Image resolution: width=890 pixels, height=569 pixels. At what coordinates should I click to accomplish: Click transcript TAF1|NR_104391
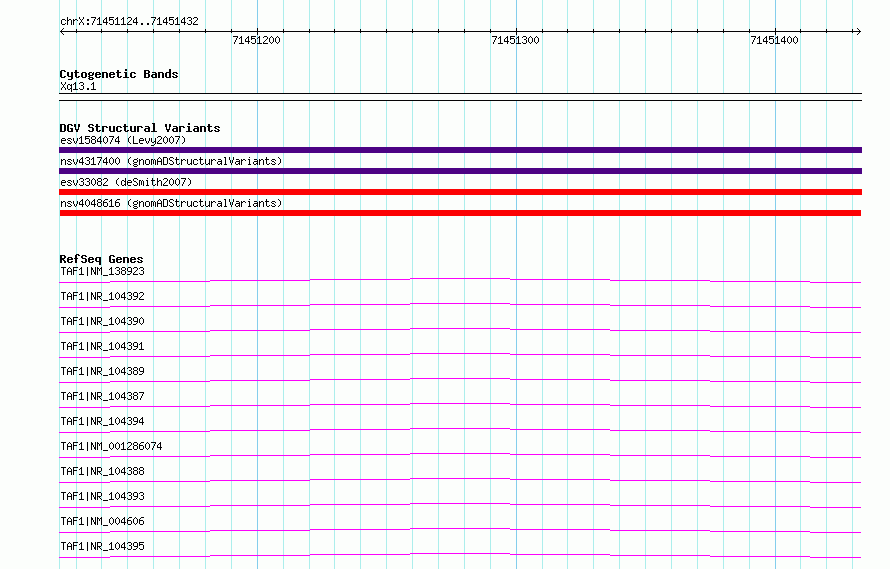(102, 346)
